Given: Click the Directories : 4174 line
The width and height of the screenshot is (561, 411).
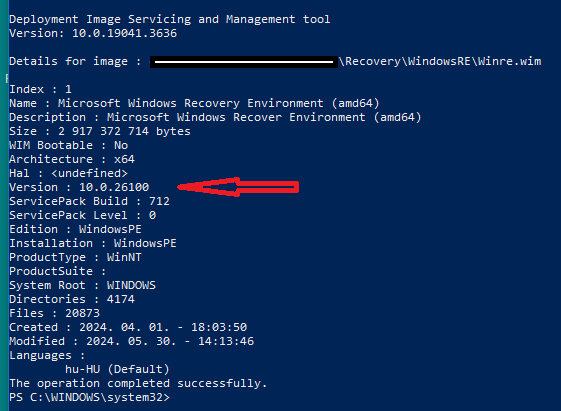Looking at the screenshot, I should click(72, 299).
